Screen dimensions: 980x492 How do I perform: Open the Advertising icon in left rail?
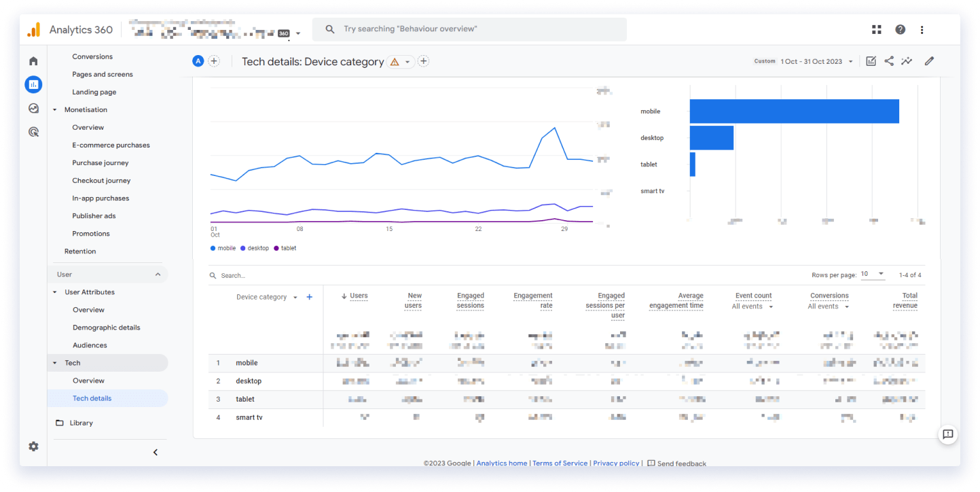pyautogui.click(x=33, y=132)
